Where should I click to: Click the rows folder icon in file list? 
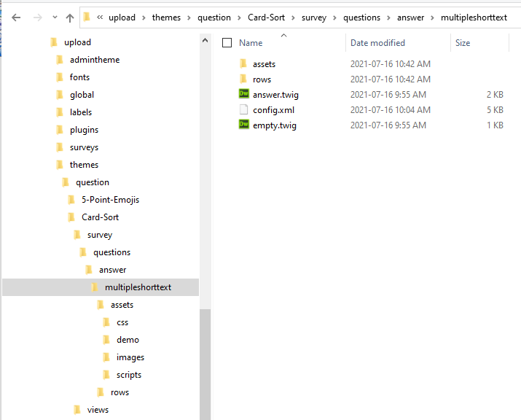point(244,79)
